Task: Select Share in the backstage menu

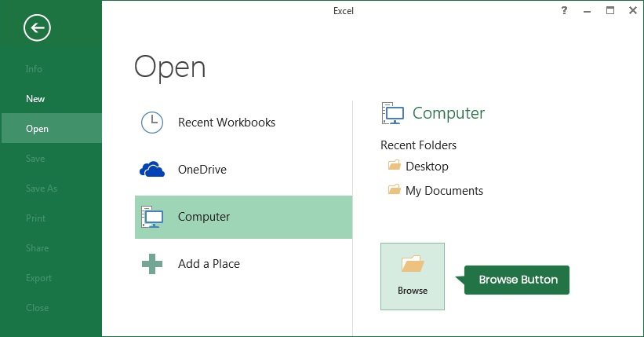Action: point(37,248)
